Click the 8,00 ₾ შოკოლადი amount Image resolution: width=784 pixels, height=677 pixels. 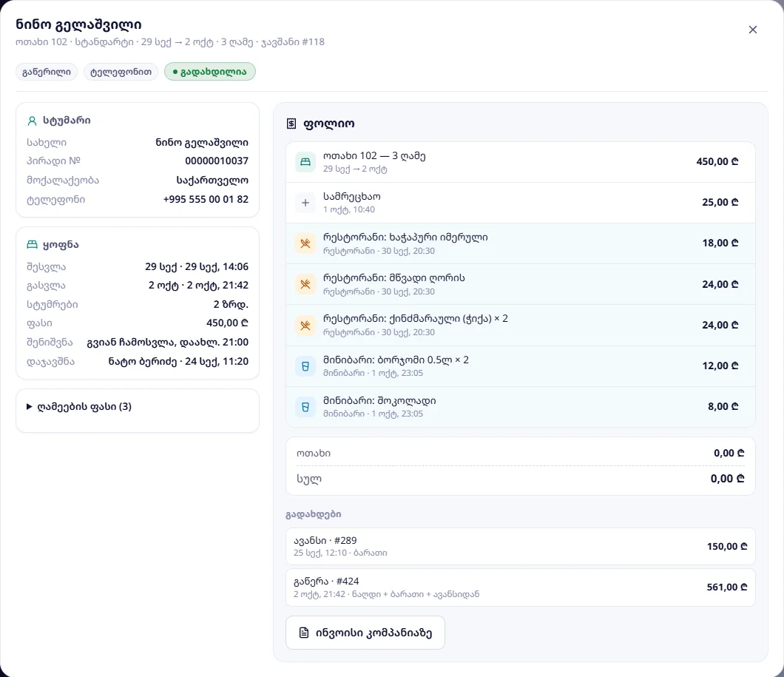(x=723, y=407)
